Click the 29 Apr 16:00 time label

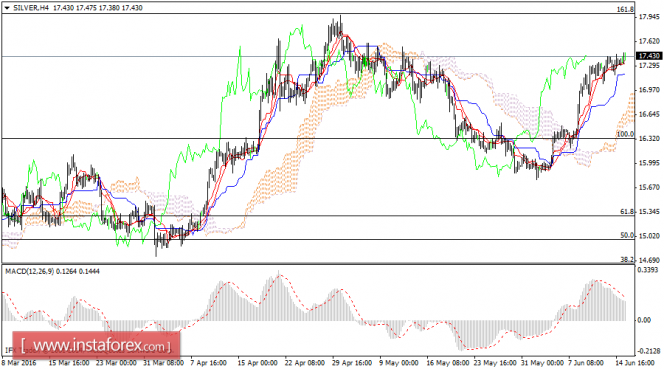pyautogui.click(x=352, y=363)
